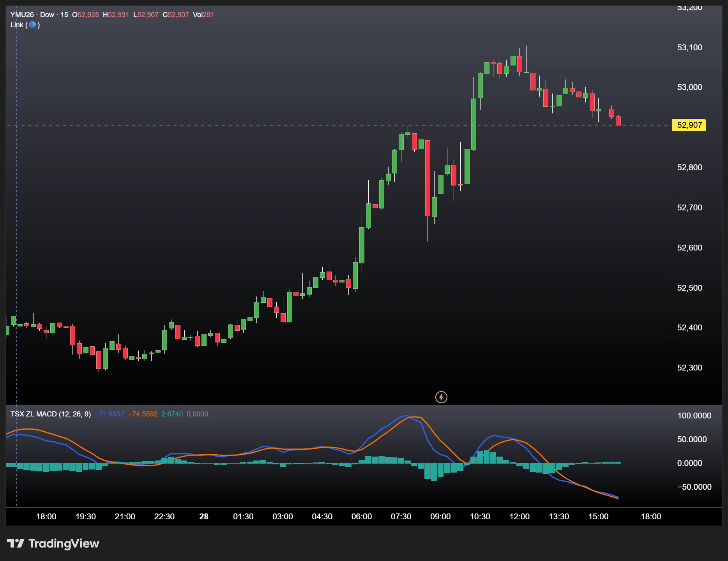Click the 52,700 price scale label
The width and height of the screenshot is (728, 561).
[x=689, y=208]
